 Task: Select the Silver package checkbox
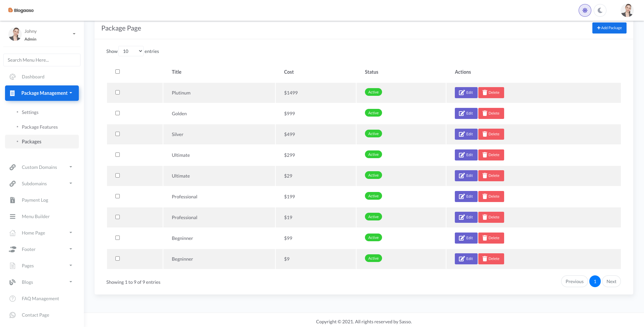(117, 134)
